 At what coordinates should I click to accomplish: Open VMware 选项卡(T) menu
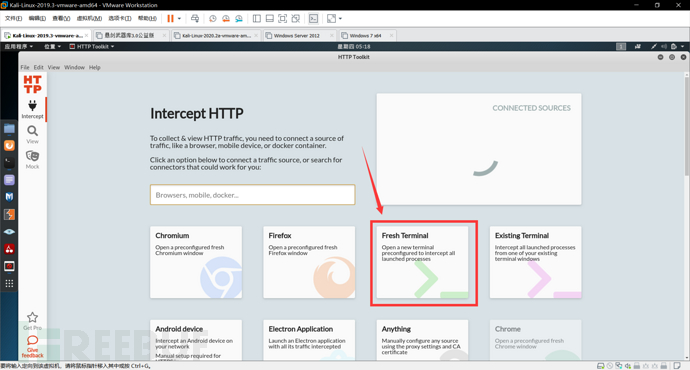tap(120, 18)
